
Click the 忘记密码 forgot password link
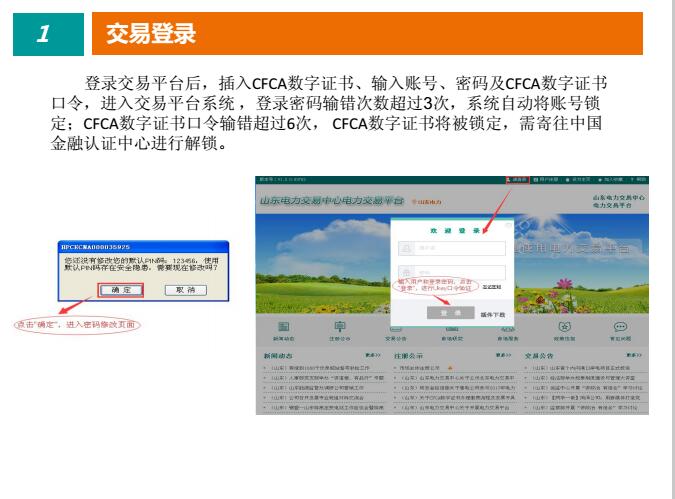pos(492,286)
